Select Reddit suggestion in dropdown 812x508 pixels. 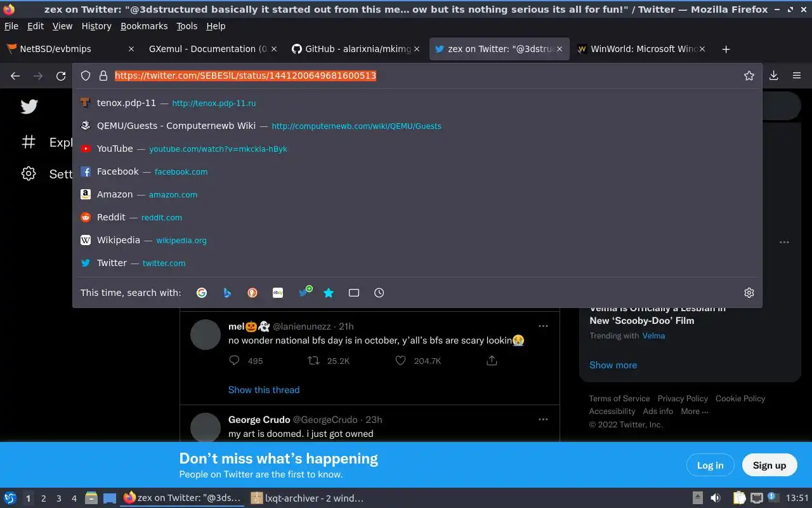[417, 217]
